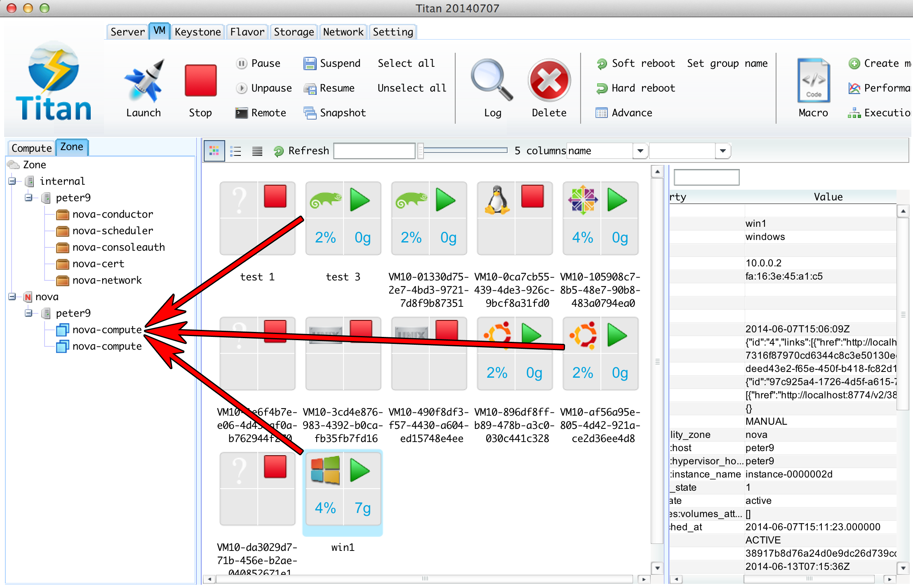Resume the VM
The height and width of the screenshot is (588, 913).
(329, 88)
